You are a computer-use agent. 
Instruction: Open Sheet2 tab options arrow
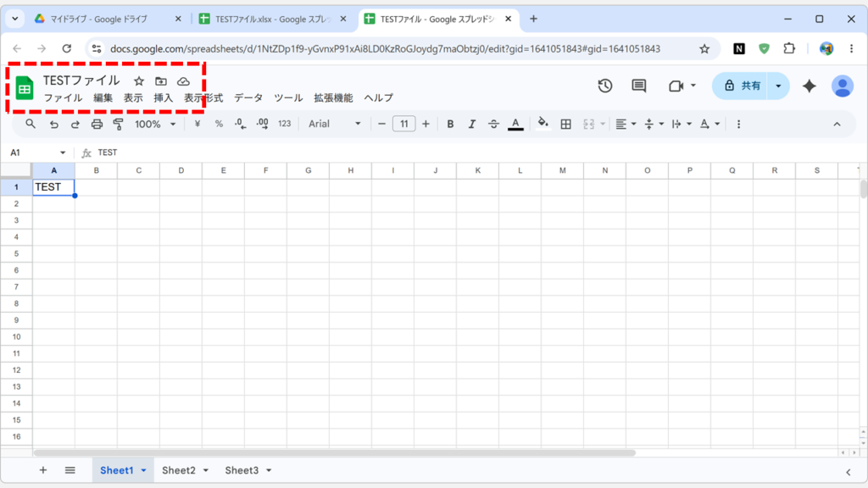click(206, 470)
